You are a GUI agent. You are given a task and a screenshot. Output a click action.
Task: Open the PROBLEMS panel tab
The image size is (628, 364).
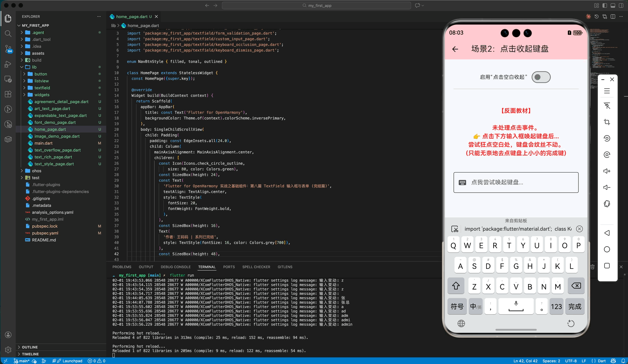pyautogui.click(x=122, y=267)
